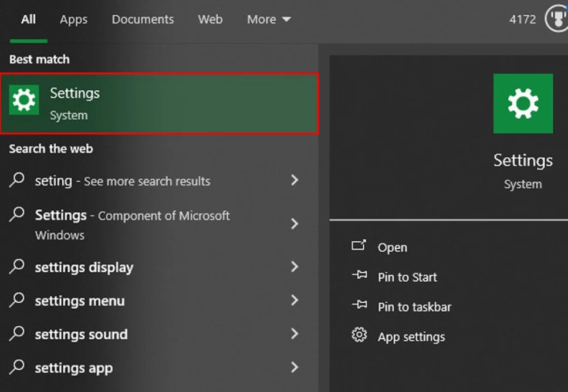Click the 'Best match' heading
Image resolution: width=568 pixels, height=392 pixels.
pos(39,59)
